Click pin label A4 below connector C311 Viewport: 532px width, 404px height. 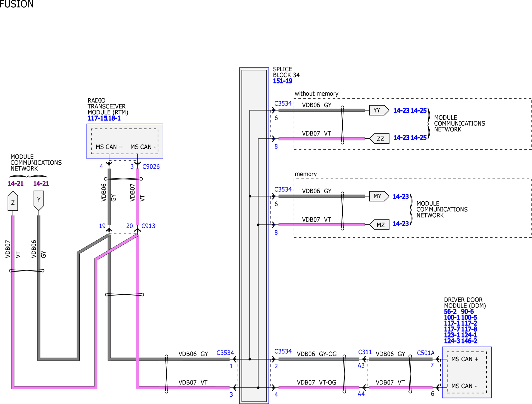tap(361, 394)
